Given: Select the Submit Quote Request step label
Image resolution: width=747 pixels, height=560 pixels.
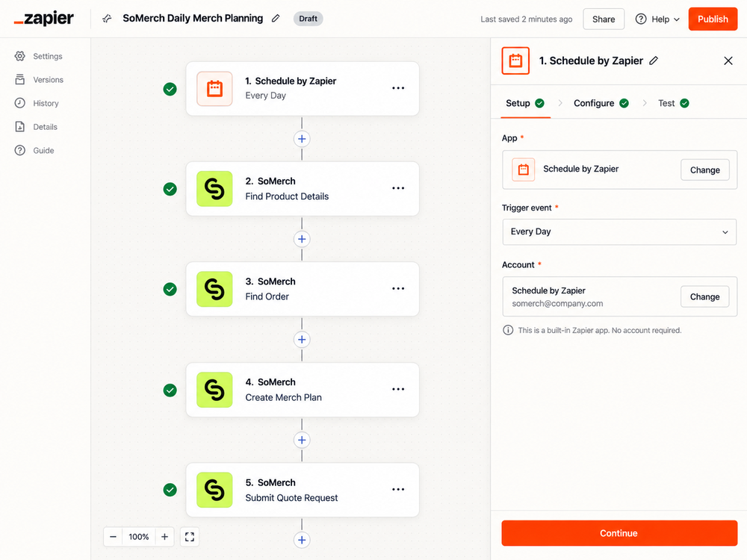Looking at the screenshot, I should click(x=291, y=498).
